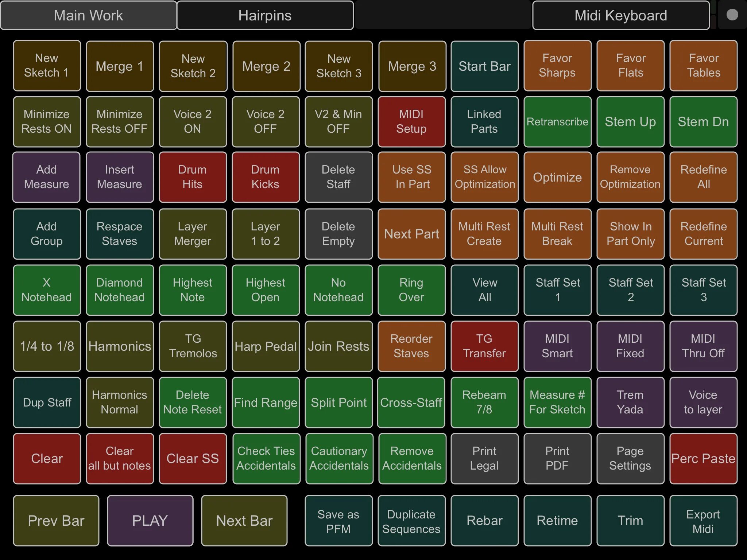Click the red Clear SS button
The width and height of the screenshot is (747, 560).
[x=193, y=458]
